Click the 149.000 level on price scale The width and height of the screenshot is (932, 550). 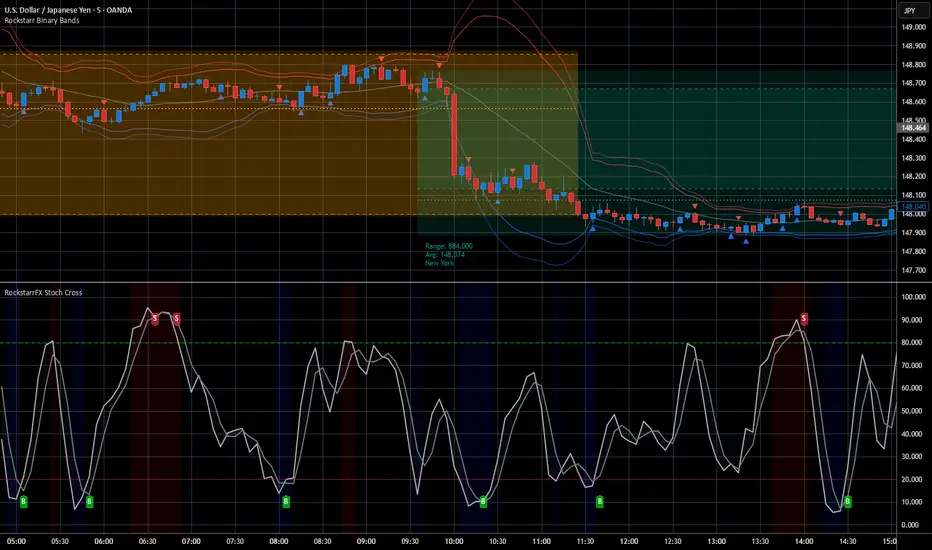point(911,27)
